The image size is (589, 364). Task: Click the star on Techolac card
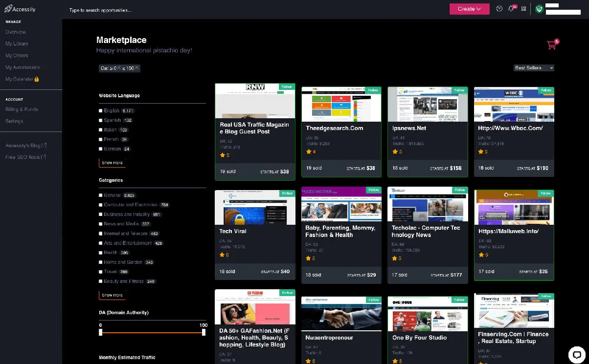pos(394,258)
